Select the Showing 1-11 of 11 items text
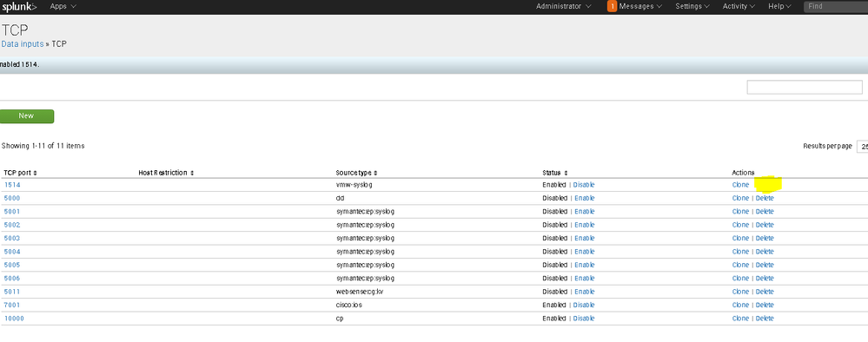868x342 pixels. (x=43, y=146)
